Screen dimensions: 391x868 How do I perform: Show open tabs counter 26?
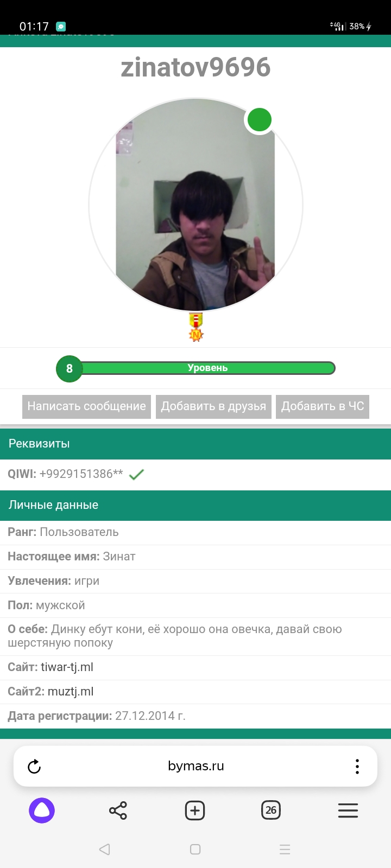coord(271,810)
